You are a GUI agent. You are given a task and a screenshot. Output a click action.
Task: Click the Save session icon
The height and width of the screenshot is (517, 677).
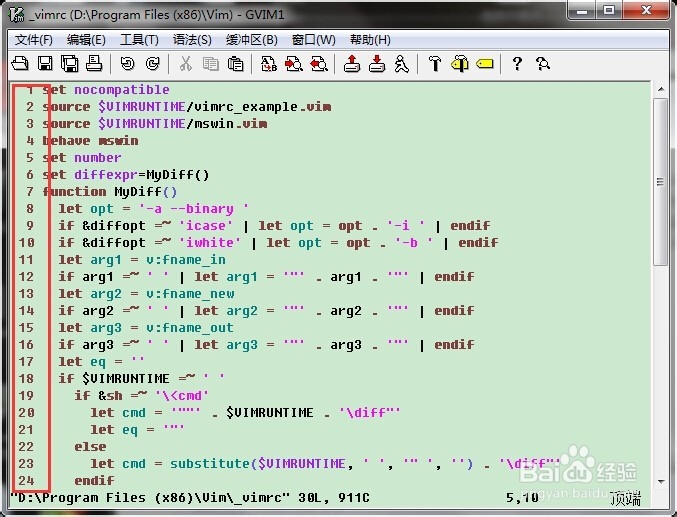click(x=377, y=63)
